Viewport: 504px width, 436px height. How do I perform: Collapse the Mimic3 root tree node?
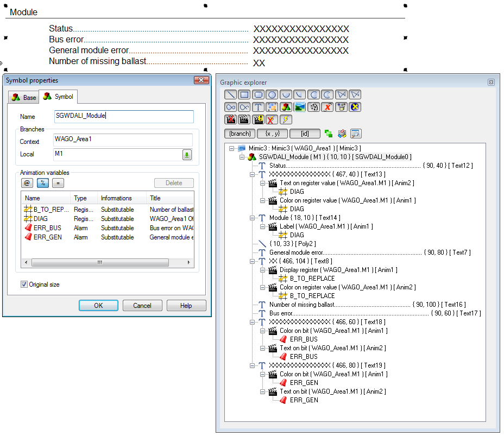[232, 148]
